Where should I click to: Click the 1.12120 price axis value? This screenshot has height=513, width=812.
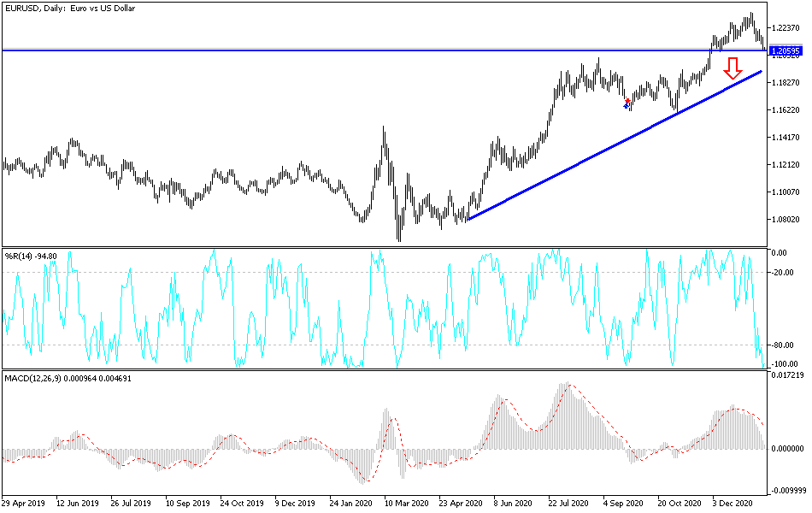pyautogui.click(x=785, y=165)
